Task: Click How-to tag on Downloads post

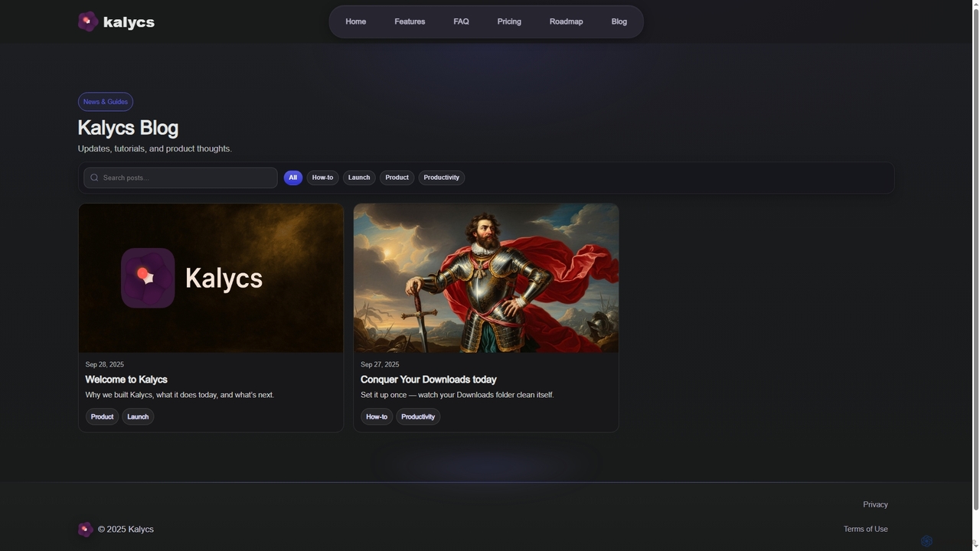Action: 377,417
